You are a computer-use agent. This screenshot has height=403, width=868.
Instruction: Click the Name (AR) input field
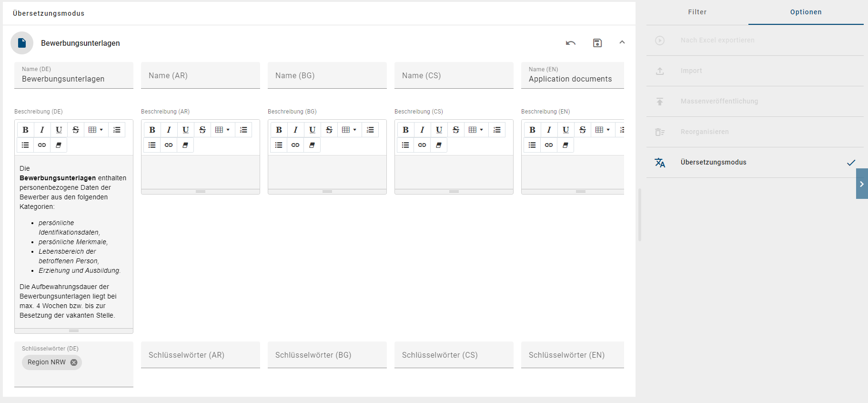[x=201, y=75]
